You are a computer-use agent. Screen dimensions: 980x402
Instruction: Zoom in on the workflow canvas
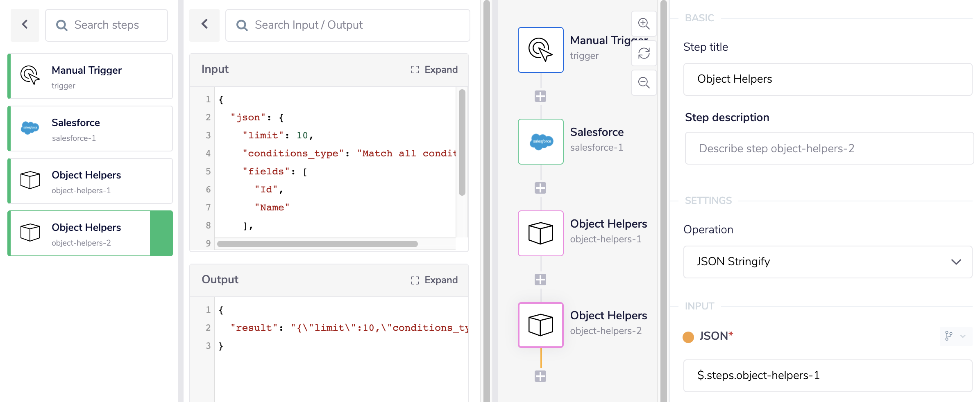point(644,24)
